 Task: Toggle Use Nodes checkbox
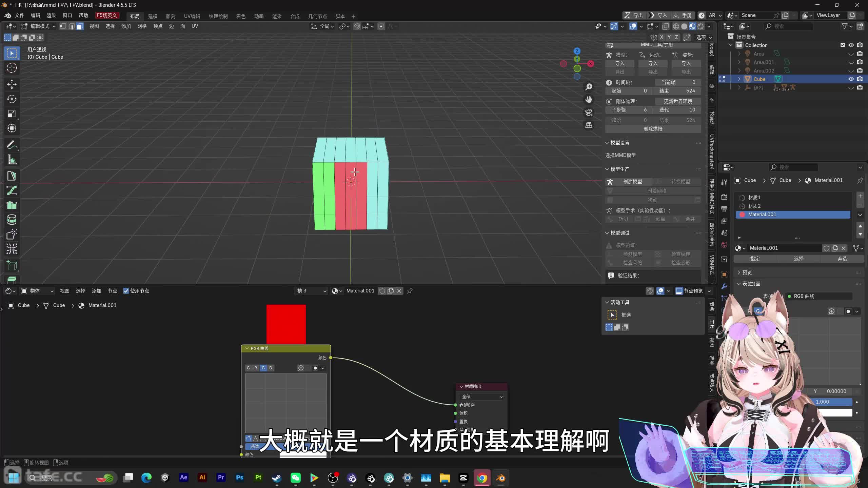pos(126,291)
